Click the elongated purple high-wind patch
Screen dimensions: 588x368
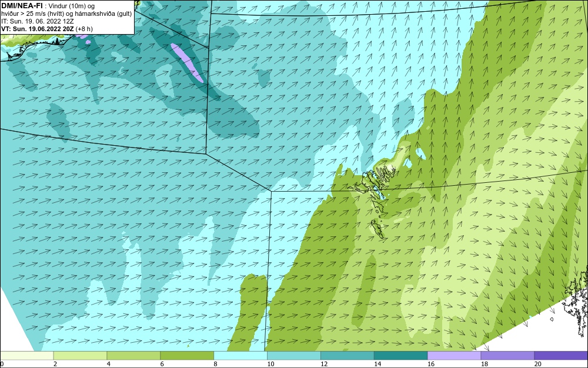click(x=187, y=62)
